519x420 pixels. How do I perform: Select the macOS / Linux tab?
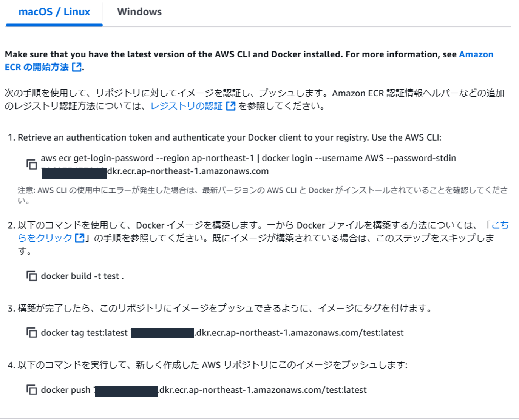click(x=54, y=12)
